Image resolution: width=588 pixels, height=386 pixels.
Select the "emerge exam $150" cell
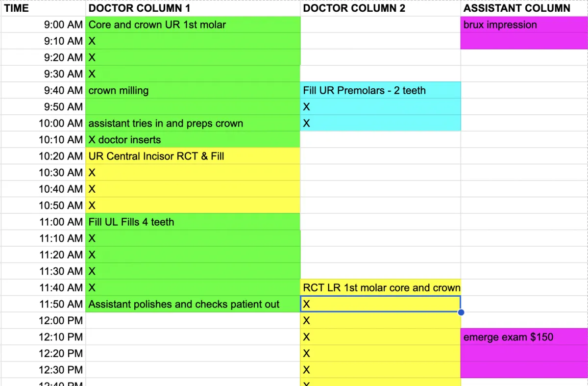pyautogui.click(x=524, y=337)
